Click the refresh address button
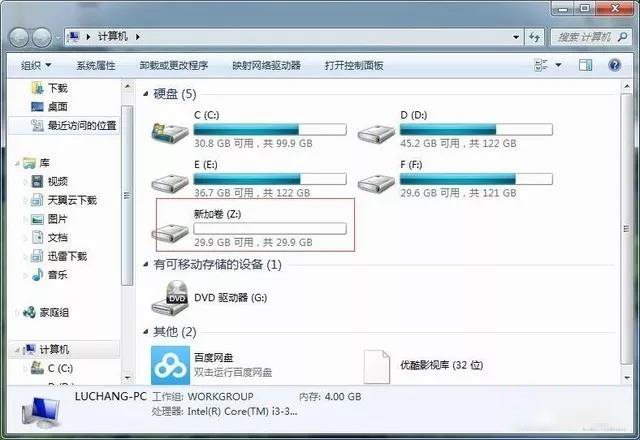 click(534, 37)
